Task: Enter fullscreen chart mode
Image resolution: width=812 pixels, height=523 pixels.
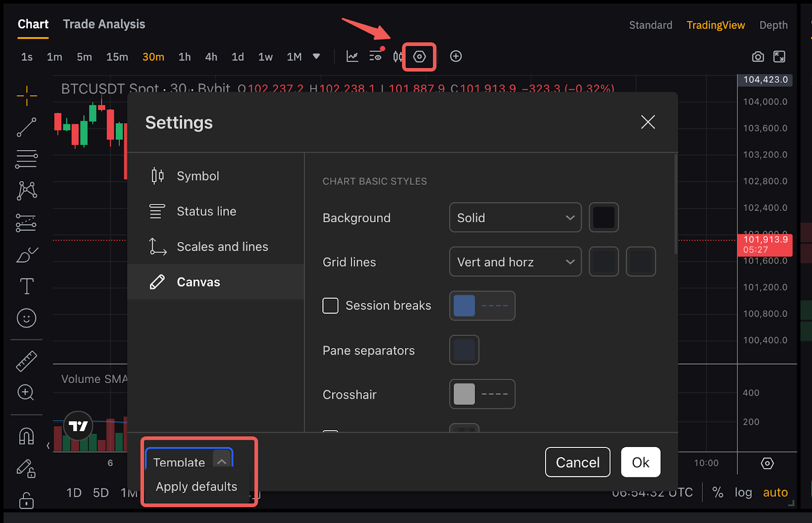Action: tap(779, 57)
